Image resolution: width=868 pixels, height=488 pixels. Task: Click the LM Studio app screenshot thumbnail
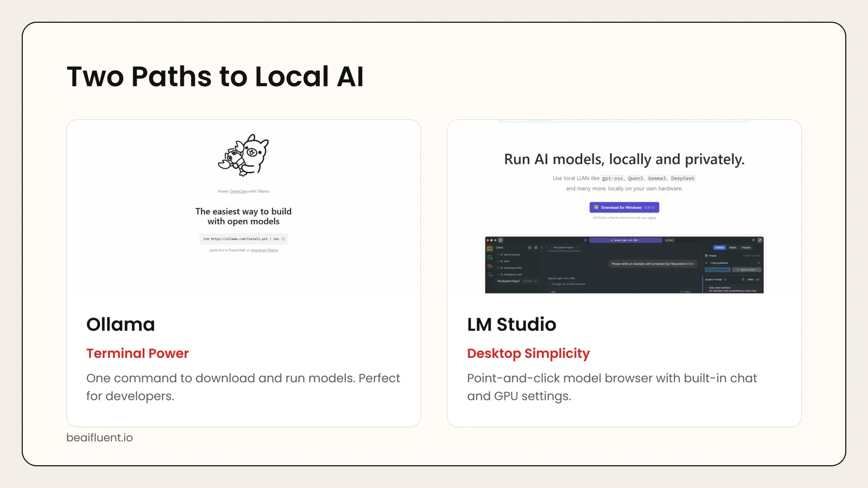(624, 265)
